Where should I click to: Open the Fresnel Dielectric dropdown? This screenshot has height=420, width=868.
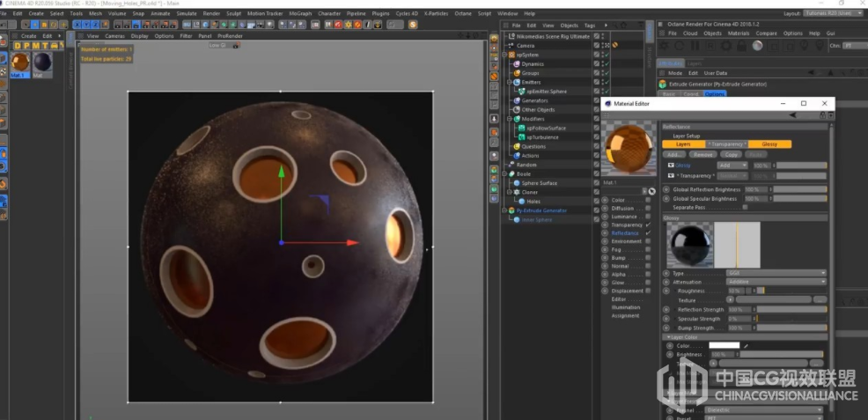click(x=764, y=410)
